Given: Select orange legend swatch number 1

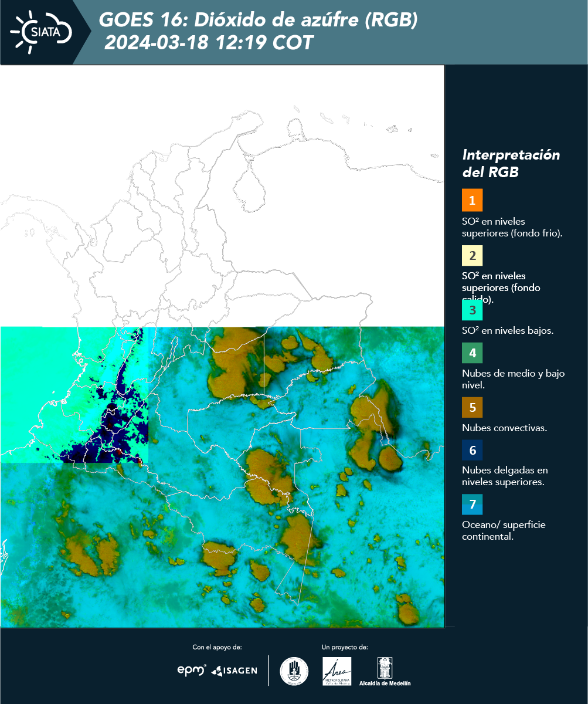Looking at the screenshot, I should coord(472,200).
